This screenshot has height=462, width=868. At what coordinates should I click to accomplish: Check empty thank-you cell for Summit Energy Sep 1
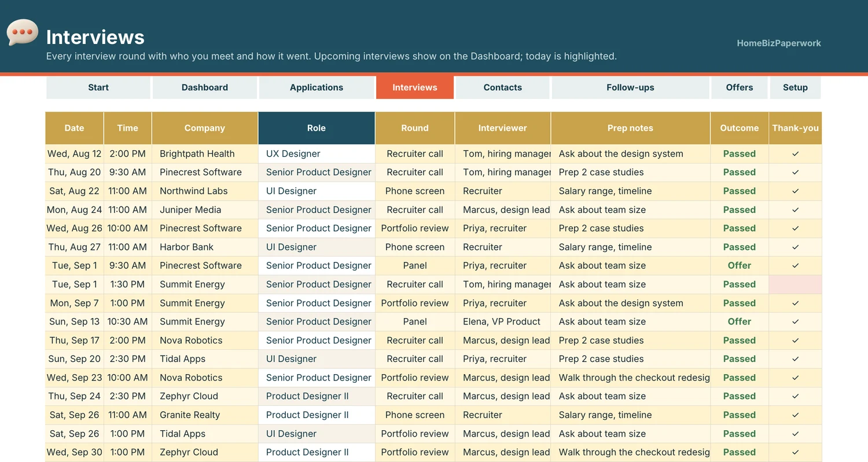[795, 284]
